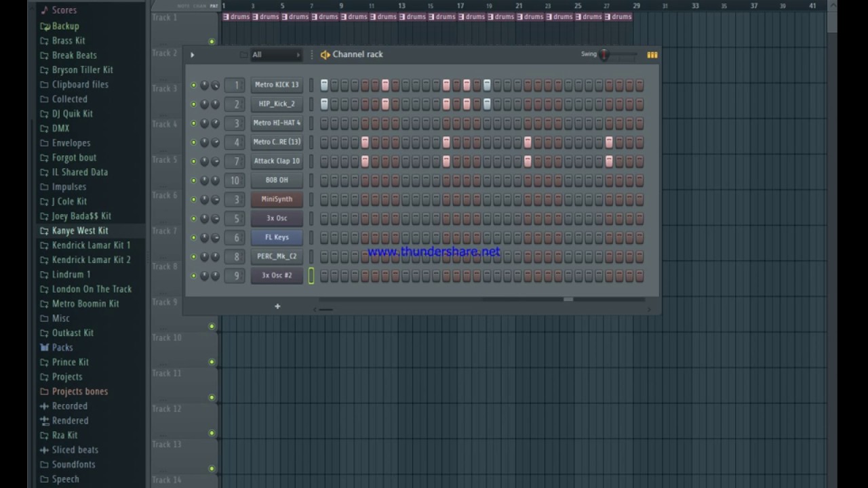Expand the J Cole Kit folder
This screenshot has width=868, height=488.
click(x=69, y=201)
